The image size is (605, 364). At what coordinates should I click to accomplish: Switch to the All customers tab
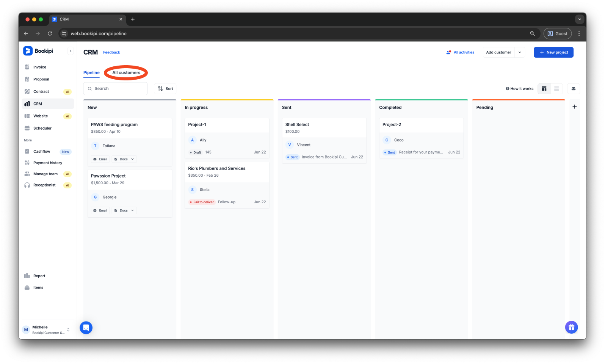126,73
